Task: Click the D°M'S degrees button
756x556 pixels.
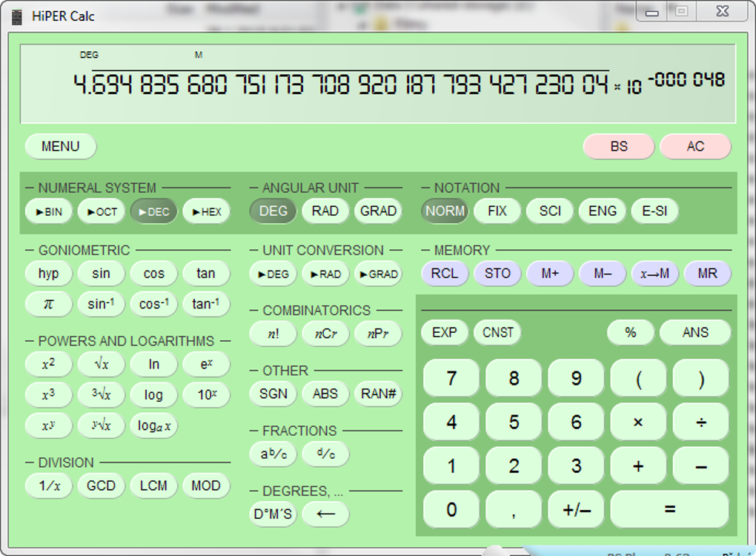Action: [273, 514]
